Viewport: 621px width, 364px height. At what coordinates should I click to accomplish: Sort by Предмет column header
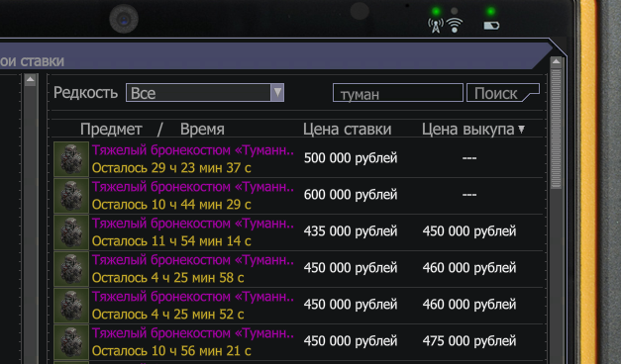point(111,130)
